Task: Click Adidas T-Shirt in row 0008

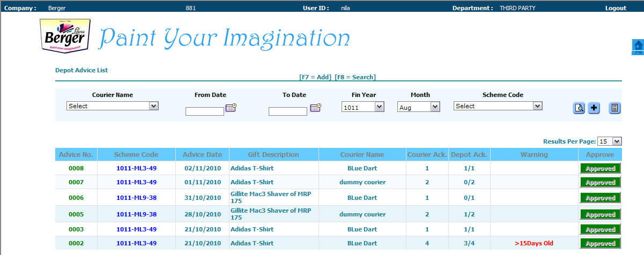Action: coord(252,168)
